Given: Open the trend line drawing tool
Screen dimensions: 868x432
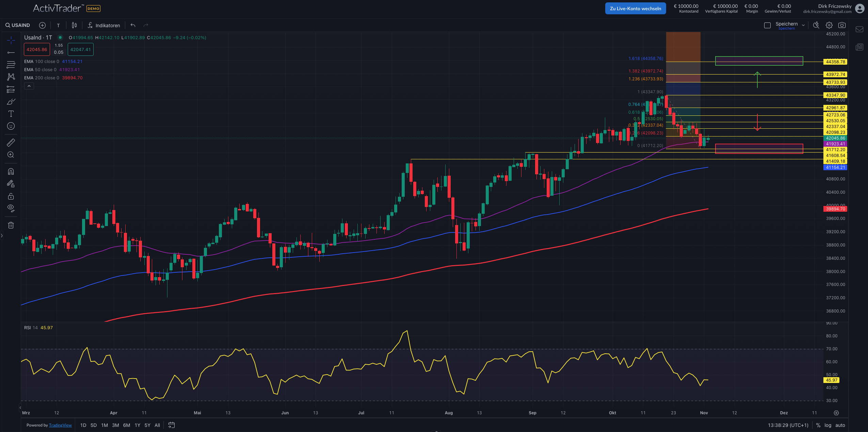Looking at the screenshot, I should click(11, 52).
